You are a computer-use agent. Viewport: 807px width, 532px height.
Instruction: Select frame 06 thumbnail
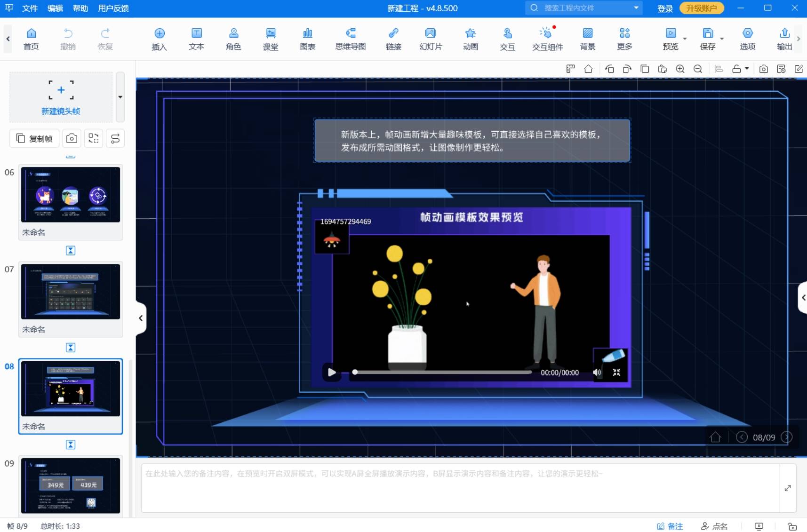(x=71, y=195)
